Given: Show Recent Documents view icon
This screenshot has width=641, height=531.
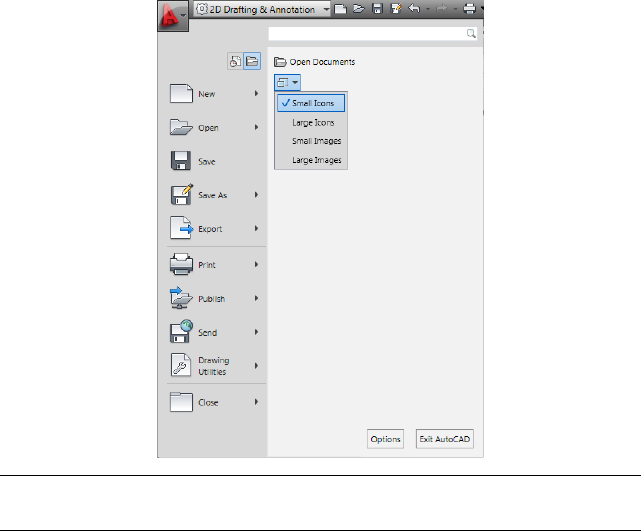Looking at the screenshot, I should coord(235,62).
